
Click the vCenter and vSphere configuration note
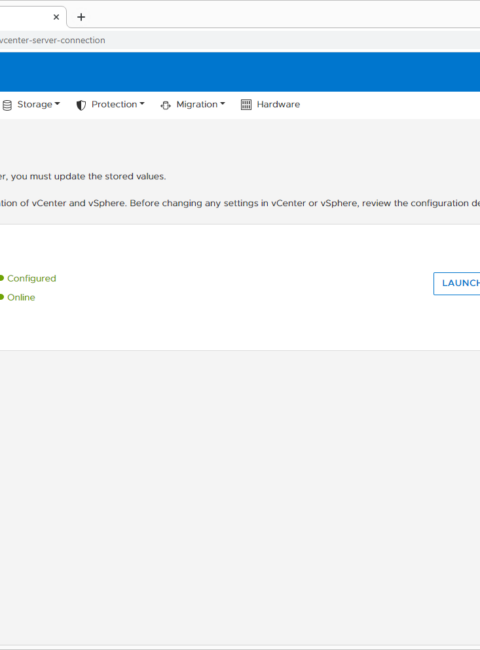(240, 203)
